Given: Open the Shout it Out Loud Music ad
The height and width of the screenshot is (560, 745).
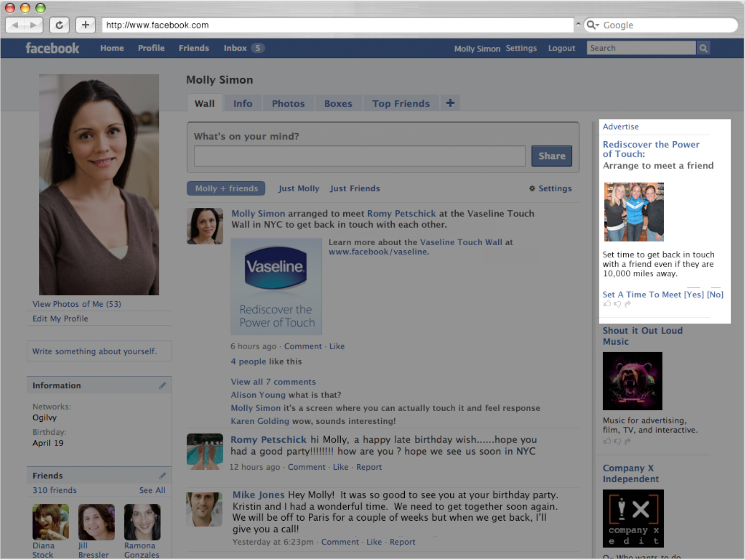Looking at the screenshot, I should [x=643, y=336].
